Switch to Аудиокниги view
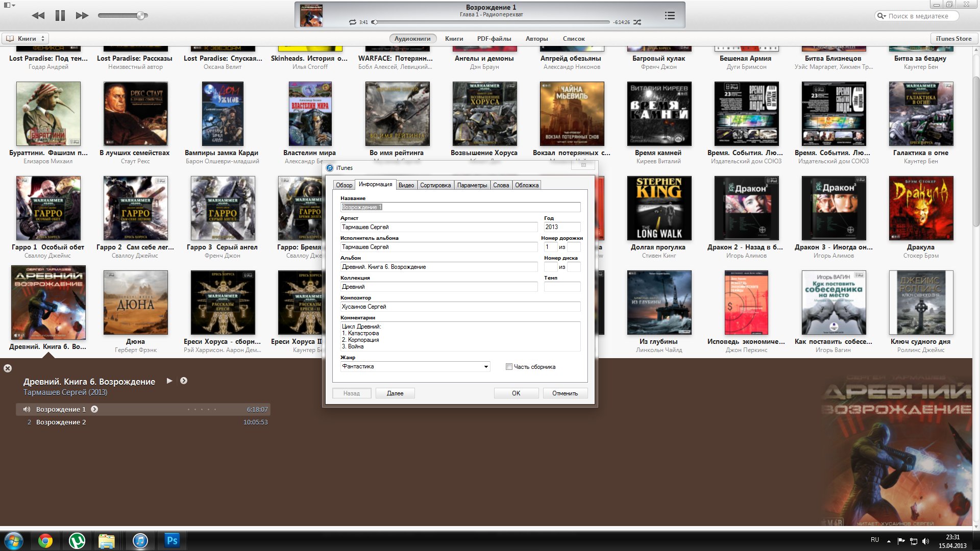980x551 pixels. [412, 39]
